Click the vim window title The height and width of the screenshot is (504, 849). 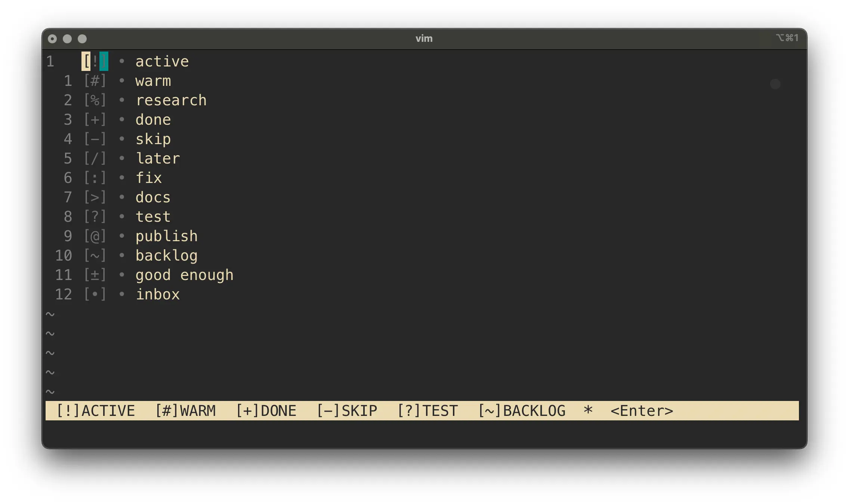click(424, 38)
